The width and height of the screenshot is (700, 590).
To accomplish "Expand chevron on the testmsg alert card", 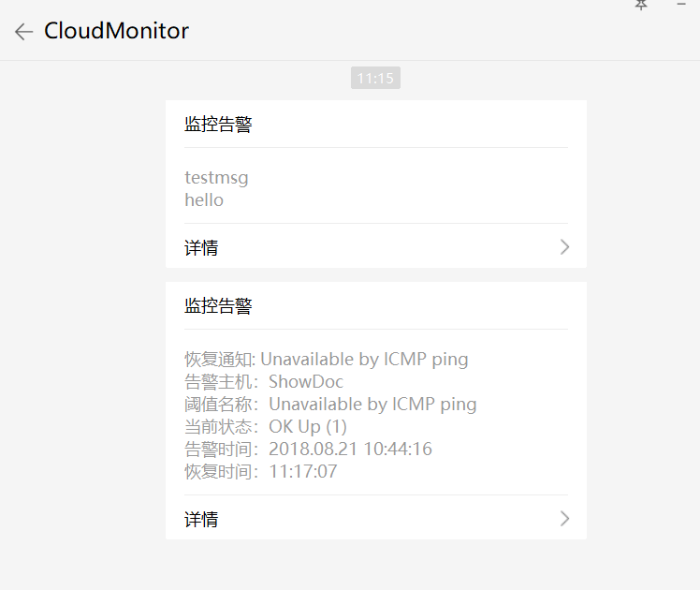I will tap(564, 247).
